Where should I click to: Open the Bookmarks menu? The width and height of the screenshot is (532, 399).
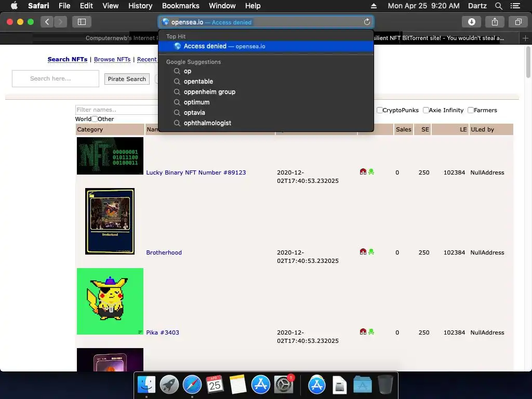tap(180, 6)
